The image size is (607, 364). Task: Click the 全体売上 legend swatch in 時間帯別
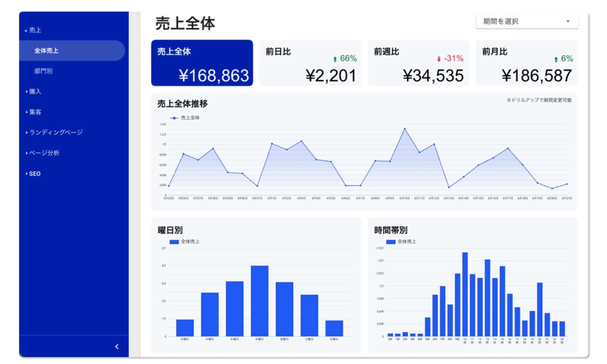point(391,242)
